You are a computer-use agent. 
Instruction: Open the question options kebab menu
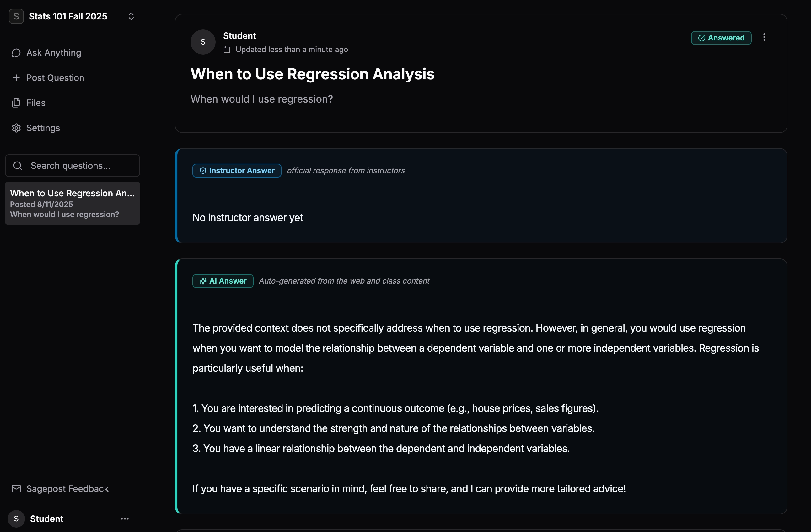[764, 37]
